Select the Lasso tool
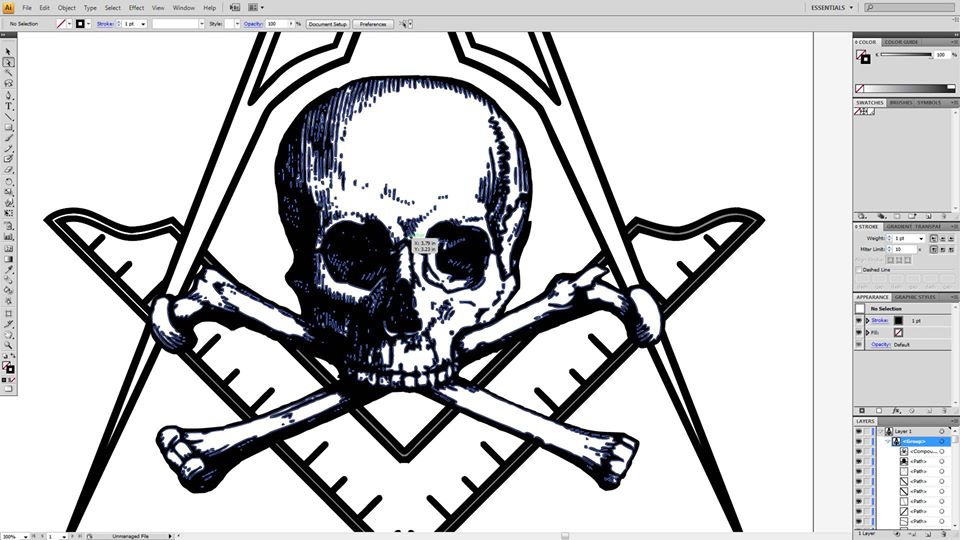 point(9,83)
